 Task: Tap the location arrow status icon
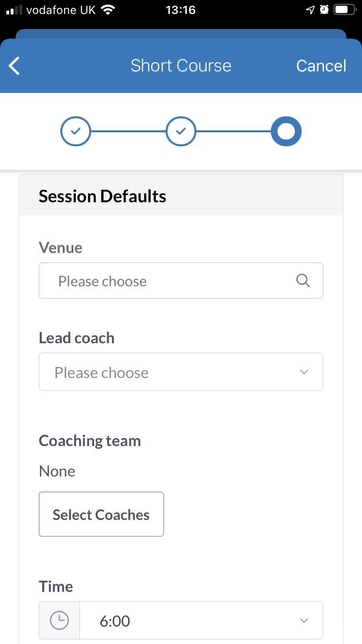[x=310, y=10]
